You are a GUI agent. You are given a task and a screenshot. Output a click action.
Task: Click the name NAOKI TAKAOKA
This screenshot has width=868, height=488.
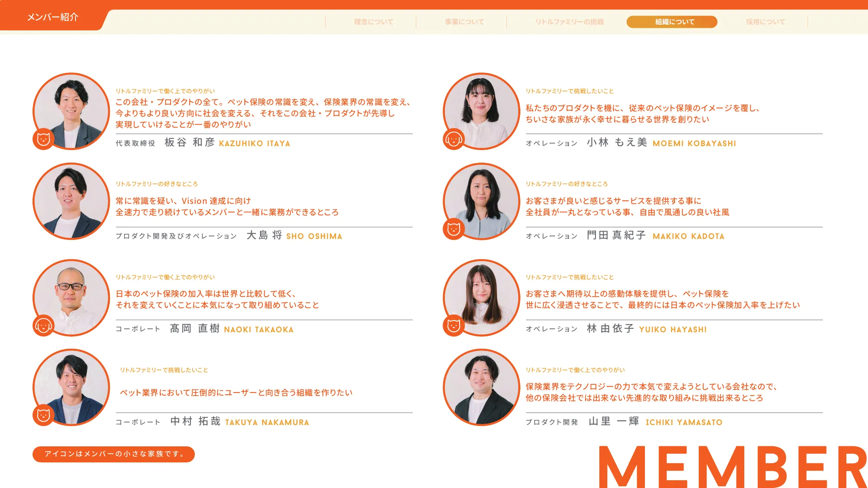tap(259, 330)
